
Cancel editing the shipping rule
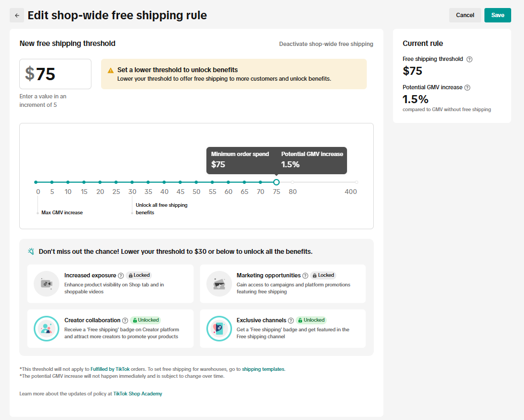click(465, 15)
